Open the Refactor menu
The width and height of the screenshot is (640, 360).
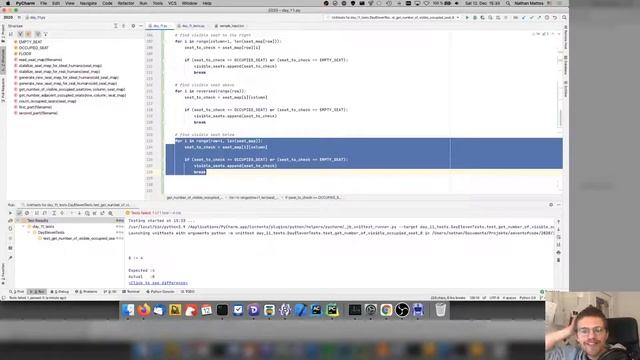(x=126, y=3)
